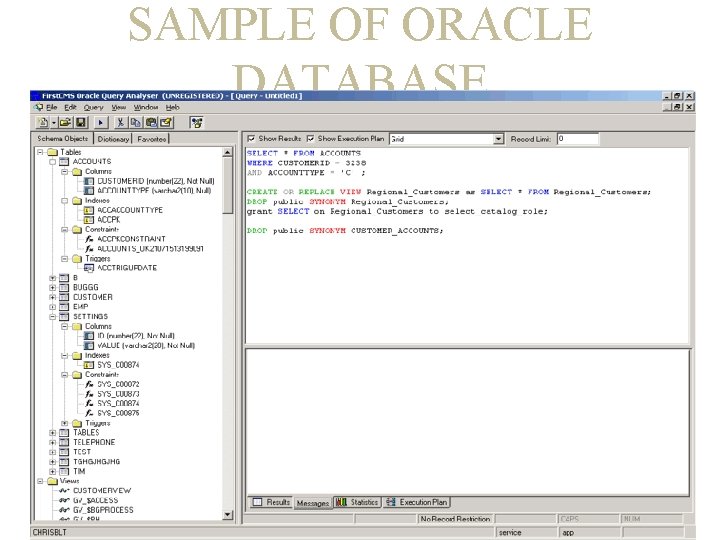Screen dimensions: 720x540
Task: Expand the TELEPHONE table node
Action: [x=52, y=442]
